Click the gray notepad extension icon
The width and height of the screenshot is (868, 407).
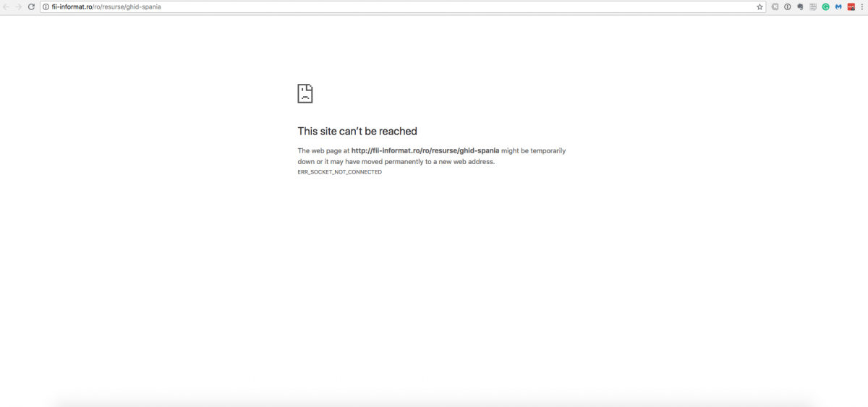click(813, 7)
